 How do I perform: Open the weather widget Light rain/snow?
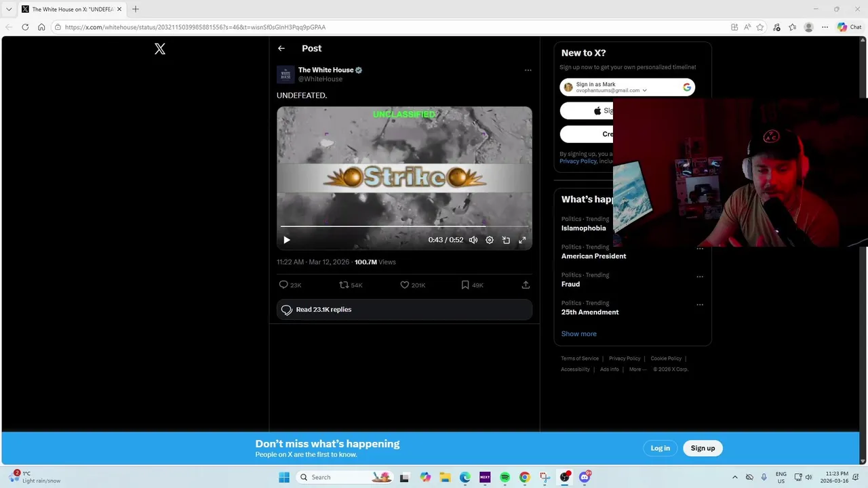pyautogui.click(x=35, y=477)
